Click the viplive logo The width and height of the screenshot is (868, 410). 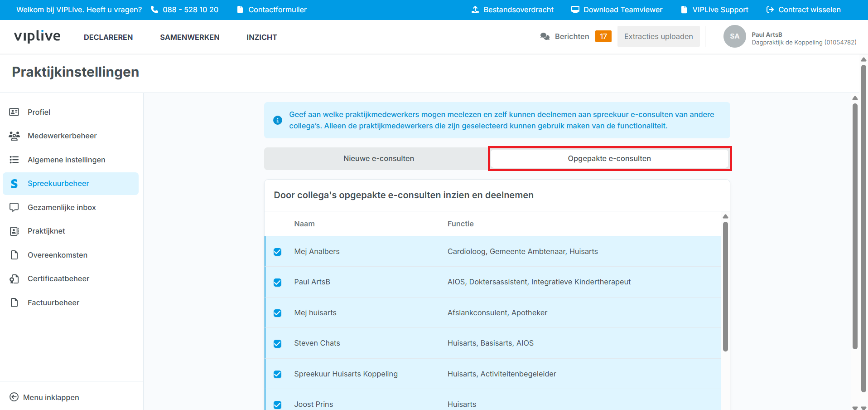[37, 36]
